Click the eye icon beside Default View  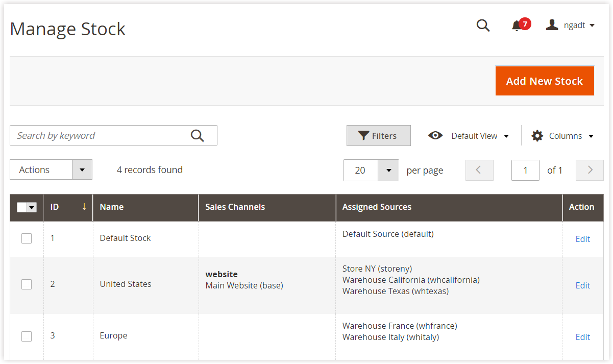coord(435,135)
